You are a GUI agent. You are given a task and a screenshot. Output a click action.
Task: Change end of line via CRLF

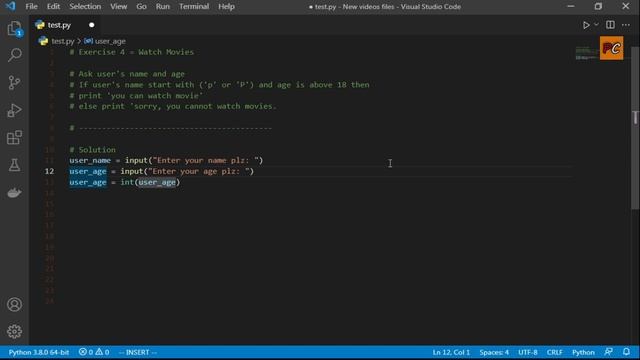coord(554,352)
